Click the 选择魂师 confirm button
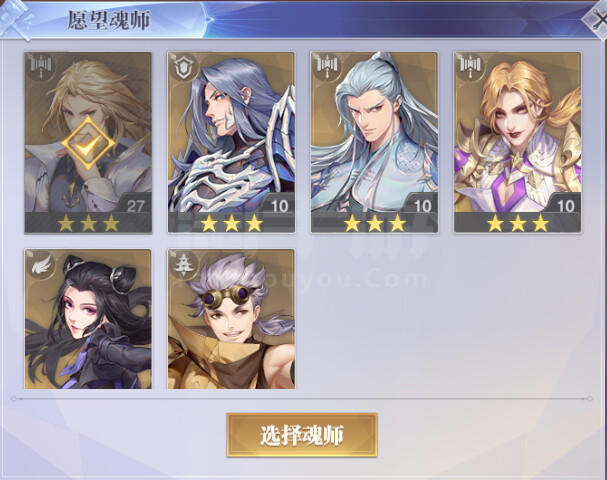The image size is (607, 480). [302, 435]
